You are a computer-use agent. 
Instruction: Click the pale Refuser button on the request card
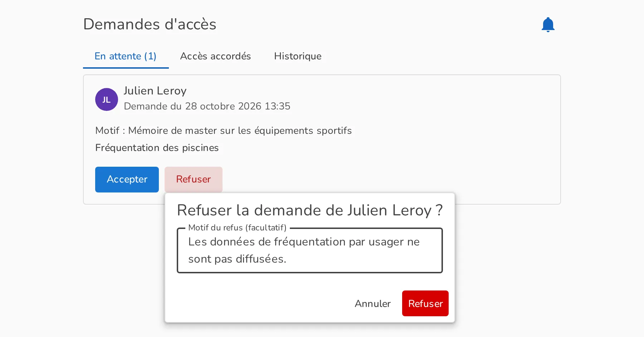click(x=194, y=180)
